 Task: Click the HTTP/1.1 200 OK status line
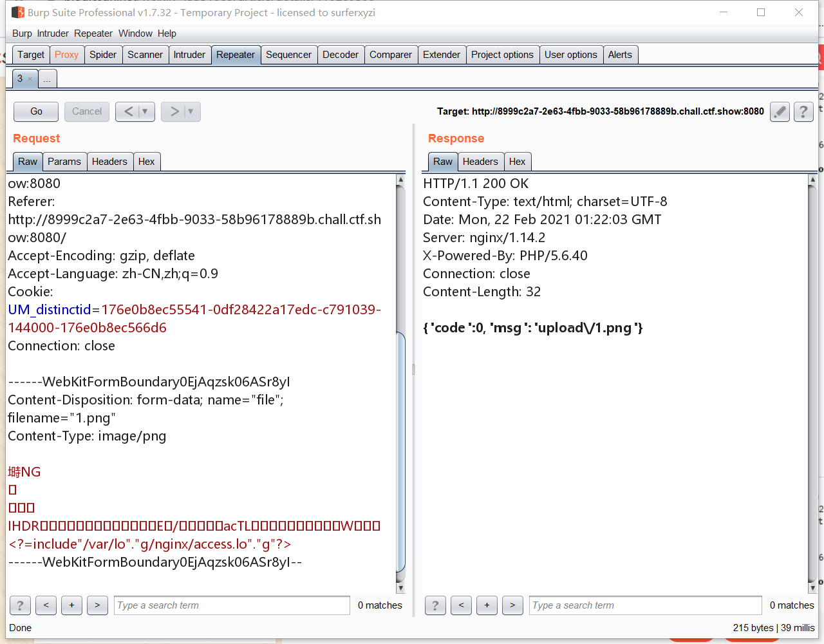coord(476,184)
